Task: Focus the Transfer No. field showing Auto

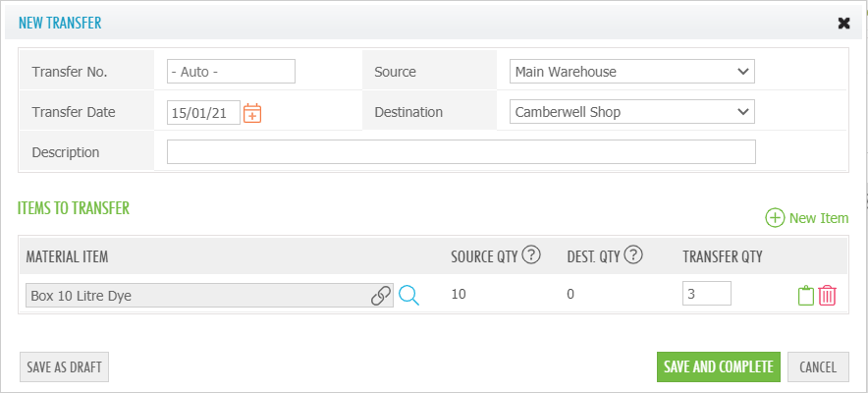Action: pyautogui.click(x=231, y=71)
